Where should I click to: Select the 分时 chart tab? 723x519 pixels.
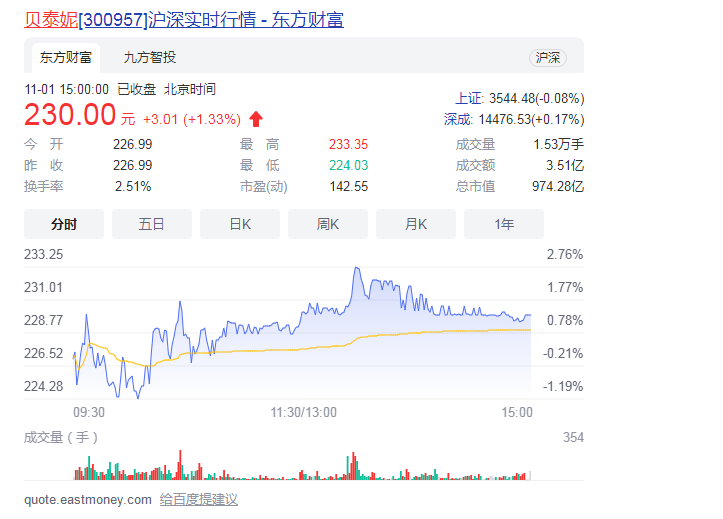point(64,224)
